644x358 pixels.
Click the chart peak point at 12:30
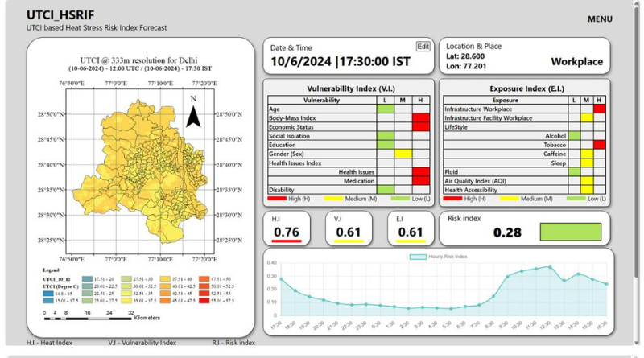(x=550, y=267)
